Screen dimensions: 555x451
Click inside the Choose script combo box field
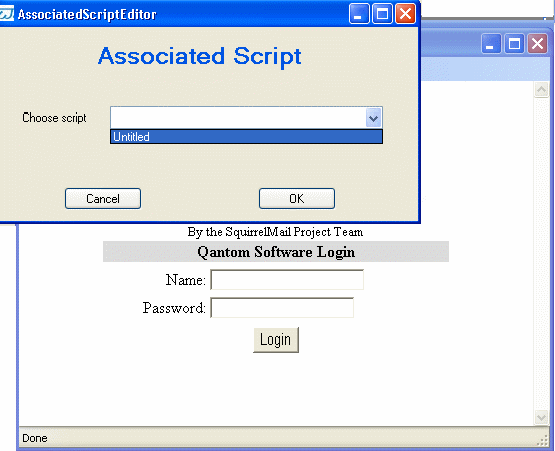coord(238,118)
